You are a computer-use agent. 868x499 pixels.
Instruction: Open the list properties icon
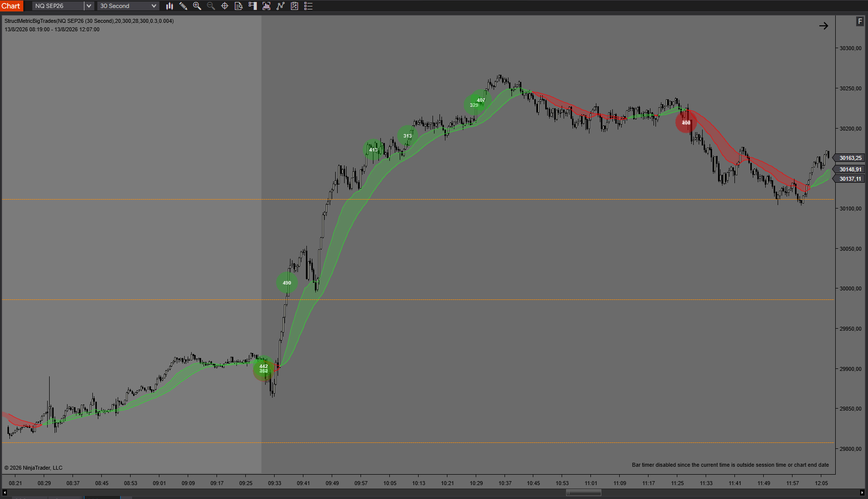(x=308, y=6)
